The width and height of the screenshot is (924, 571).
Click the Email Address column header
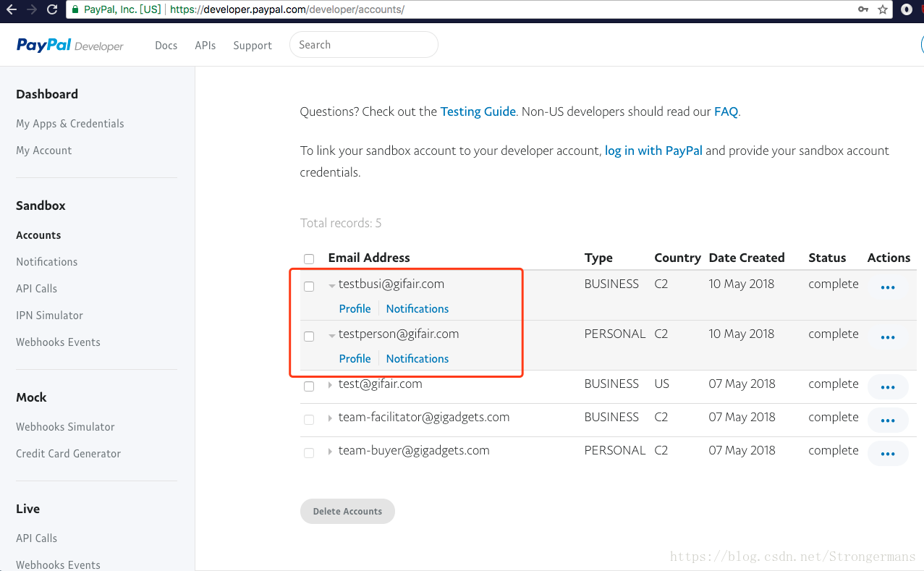pos(369,258)
